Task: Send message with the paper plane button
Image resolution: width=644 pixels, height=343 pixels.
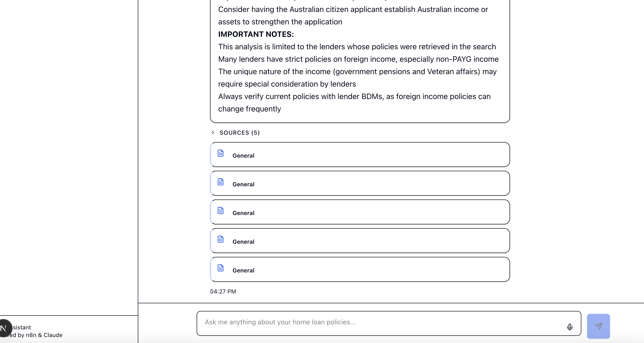Action: pos(598,326)
